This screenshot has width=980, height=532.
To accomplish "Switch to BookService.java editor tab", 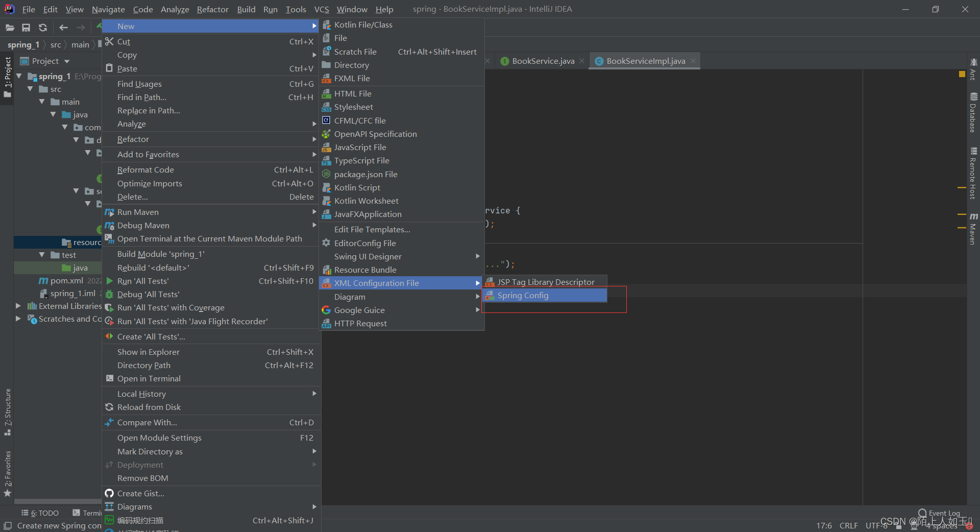I will (543, 61).
